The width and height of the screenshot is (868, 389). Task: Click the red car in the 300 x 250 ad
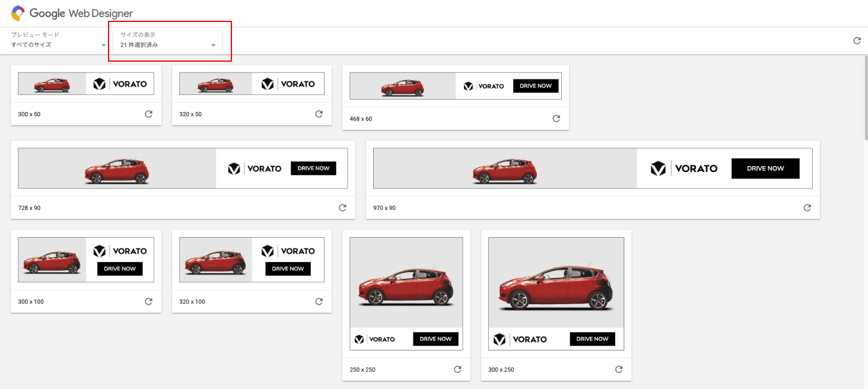(556, 287)
